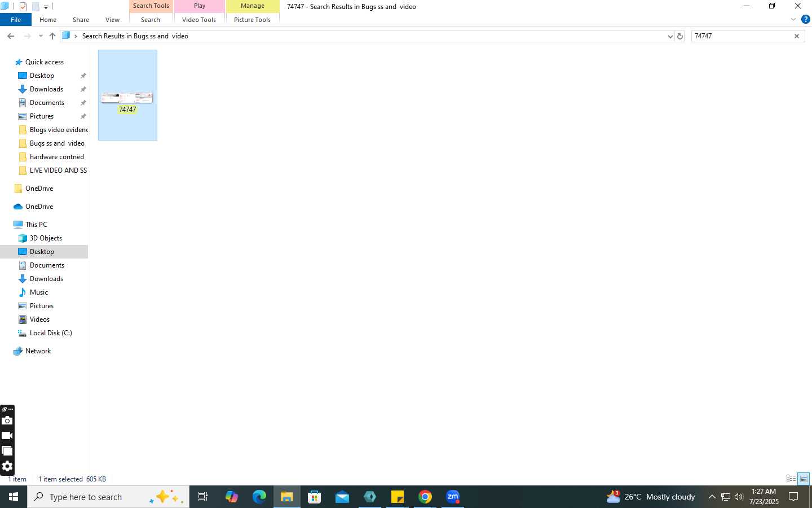Select Quick access in the navigation pane

pyautogui.click(x=45, y=62)
